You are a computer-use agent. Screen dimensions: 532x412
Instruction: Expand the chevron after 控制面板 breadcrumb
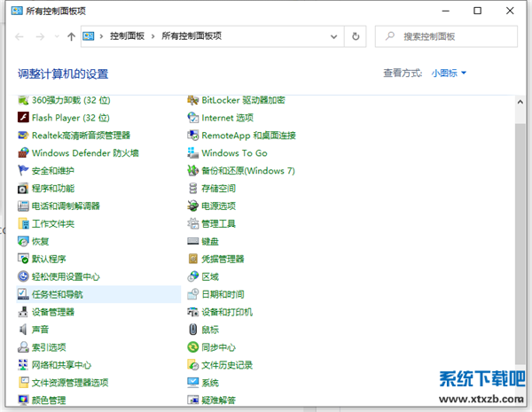coord(153,36)
